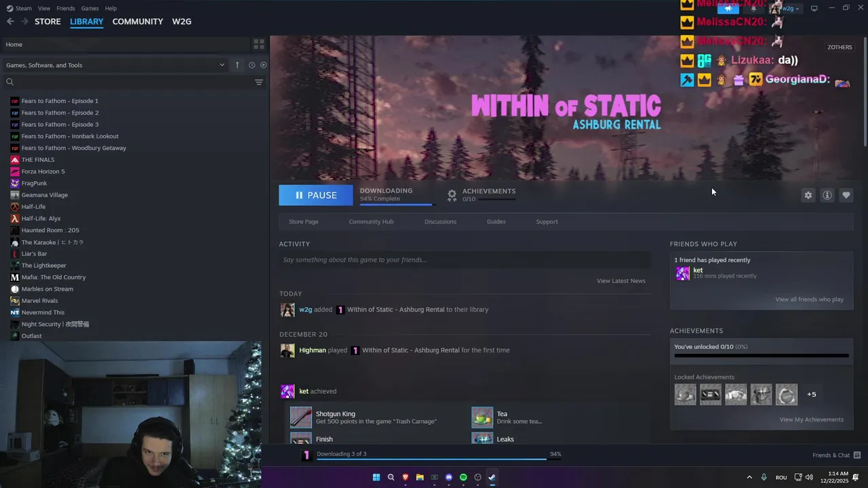This screenshot has height=488, width=868.
Task: Open the Help menu
Action: pyautogui.click(x=111, y=8)
